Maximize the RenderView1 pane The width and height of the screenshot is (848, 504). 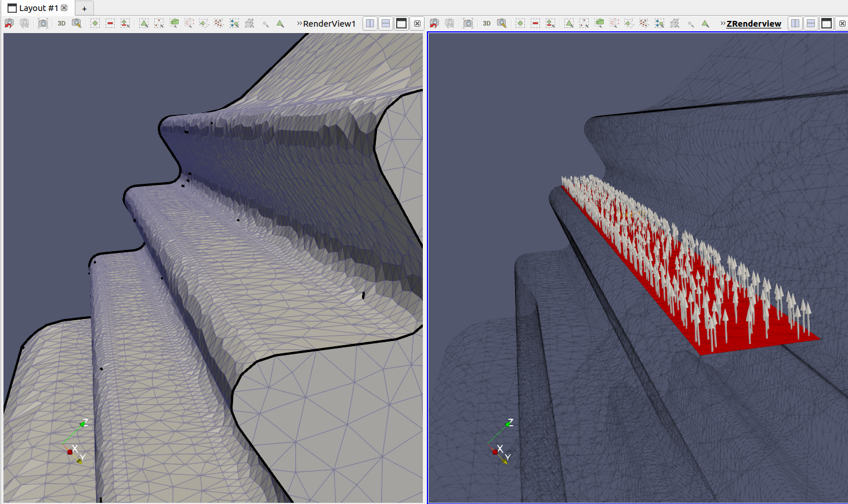[x=401, y=23]
